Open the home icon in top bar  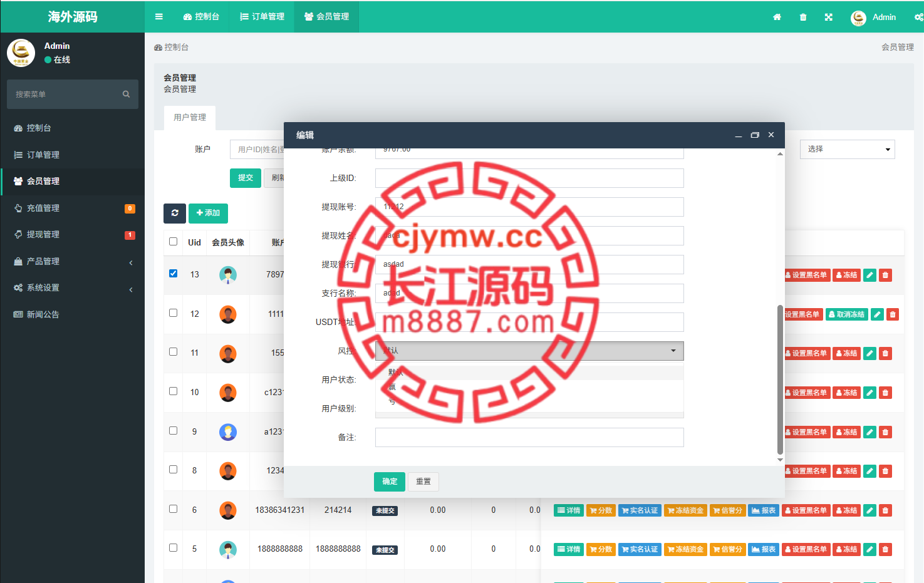(777, 17)
